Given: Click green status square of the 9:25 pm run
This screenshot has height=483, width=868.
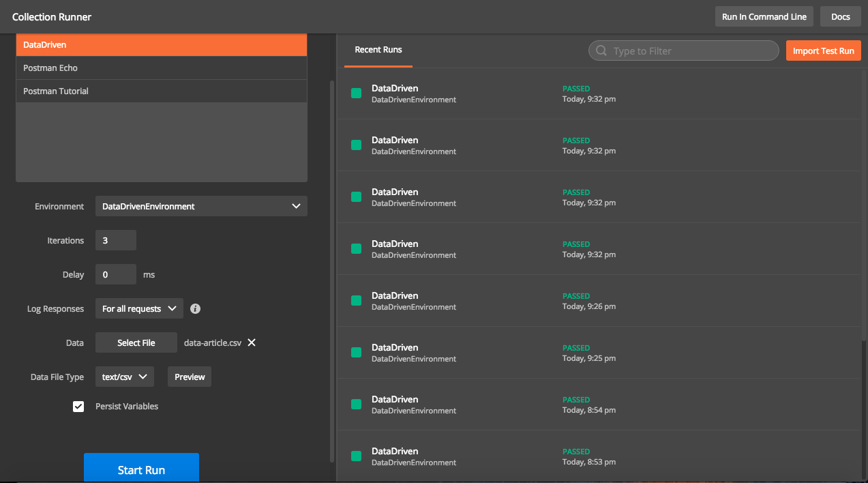Looking at the screenshot, I should coord(356,353).
